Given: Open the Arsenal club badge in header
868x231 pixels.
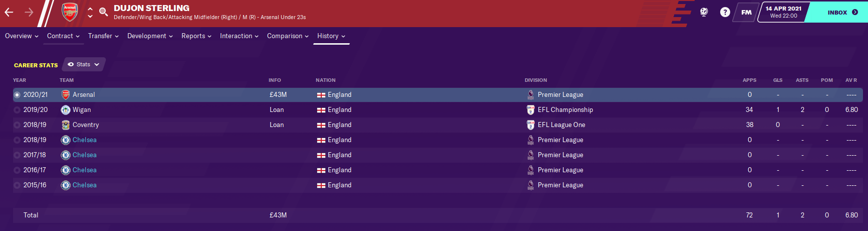Looking at the screenshot, I should [70, 12].
